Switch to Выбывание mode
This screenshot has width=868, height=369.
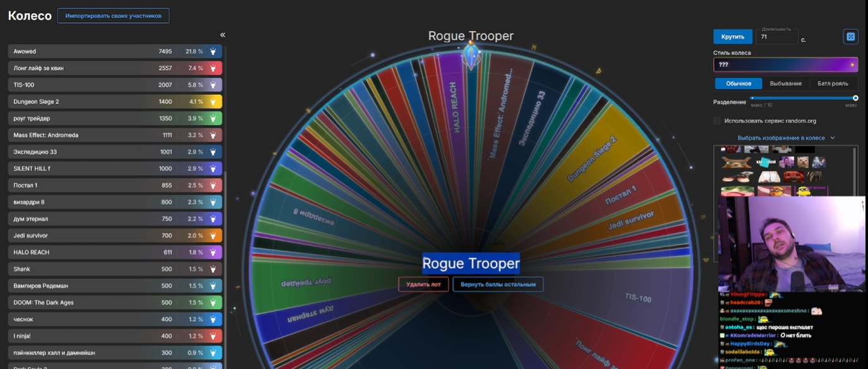(786, 83)
